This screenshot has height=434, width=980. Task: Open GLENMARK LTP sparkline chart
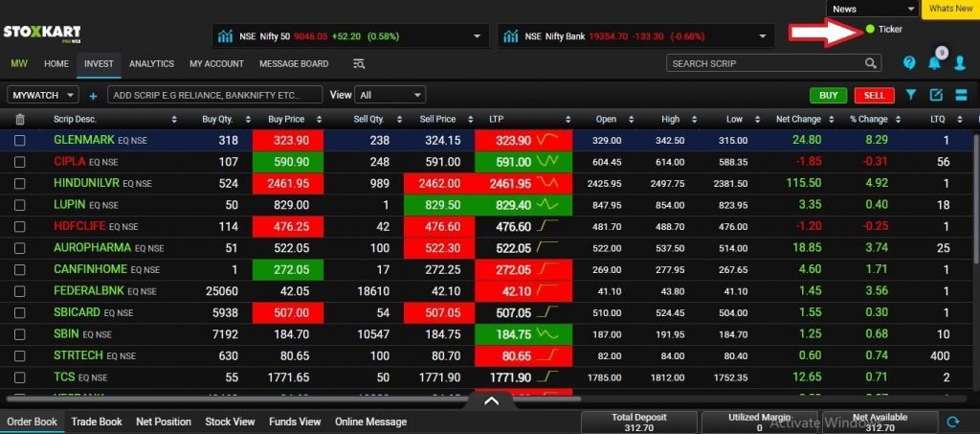[x=548, y=140]
